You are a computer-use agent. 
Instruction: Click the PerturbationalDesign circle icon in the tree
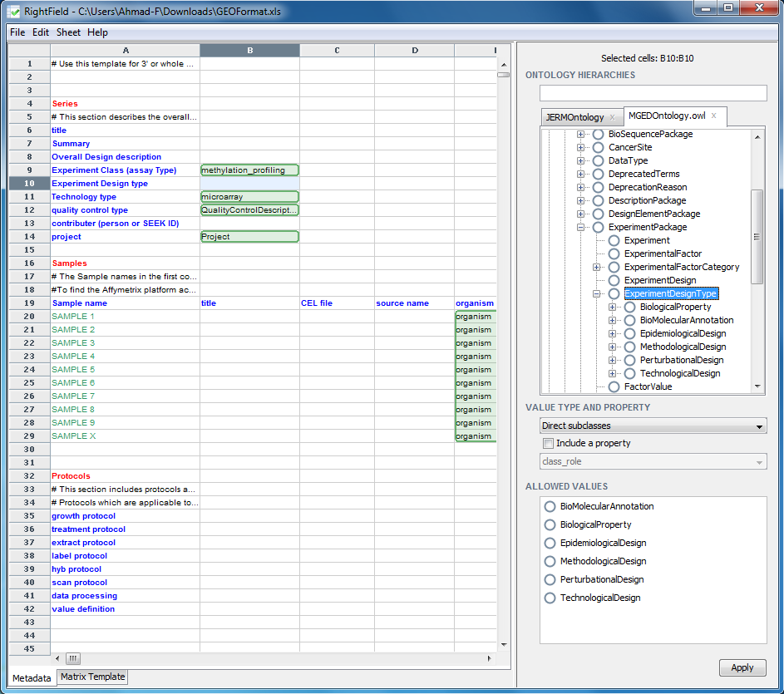pos(629,360)
